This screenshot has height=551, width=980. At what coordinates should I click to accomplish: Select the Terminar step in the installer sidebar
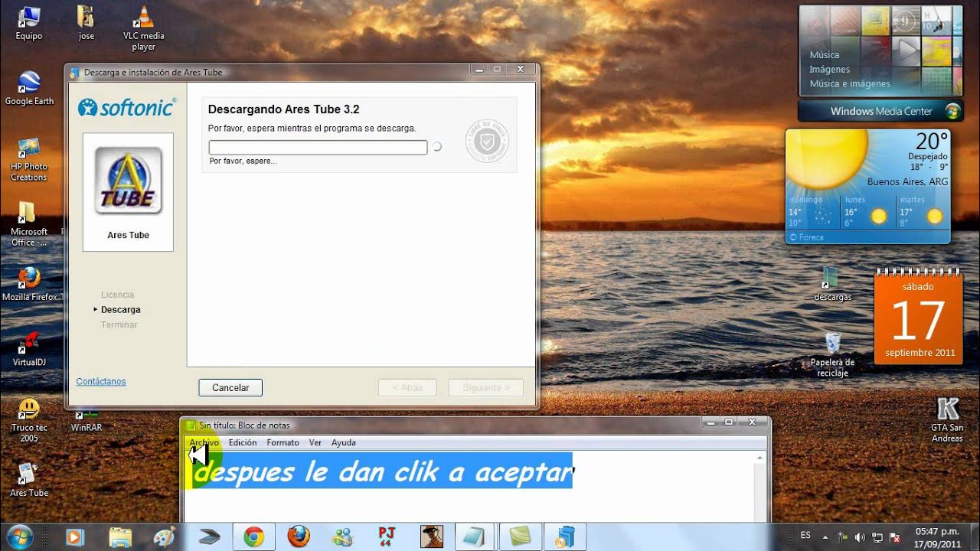[119, 325]
